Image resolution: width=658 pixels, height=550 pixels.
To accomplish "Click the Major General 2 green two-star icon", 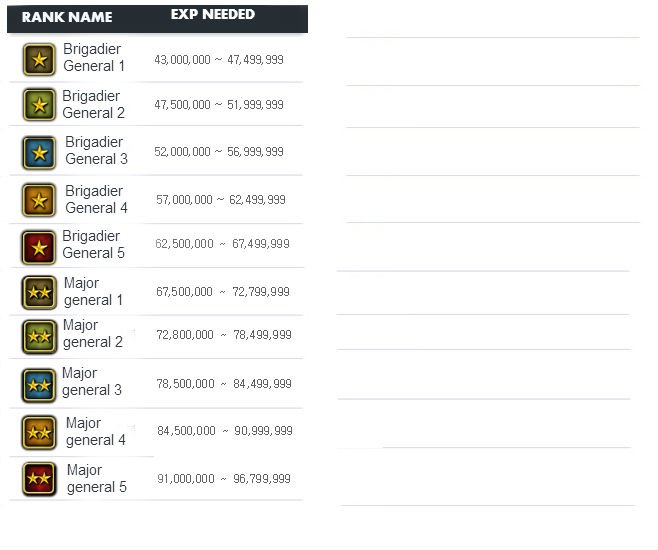I will (x=39, y=336).
